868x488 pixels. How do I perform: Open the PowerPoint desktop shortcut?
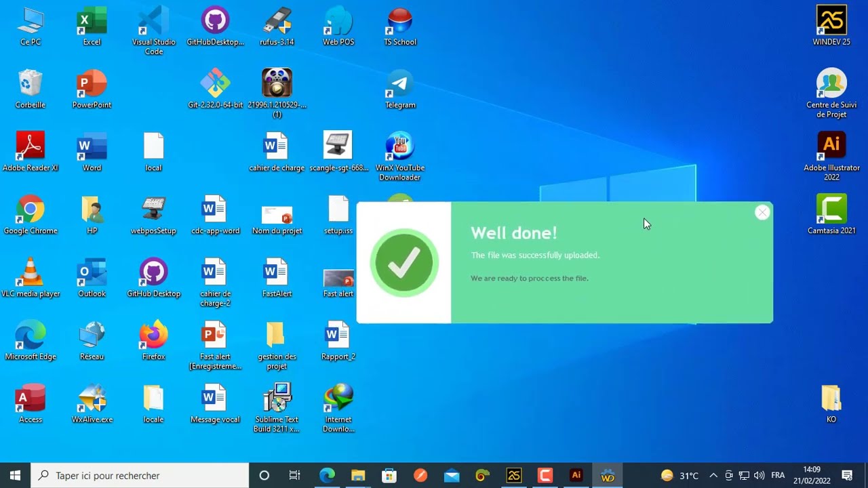pos(92,89)
